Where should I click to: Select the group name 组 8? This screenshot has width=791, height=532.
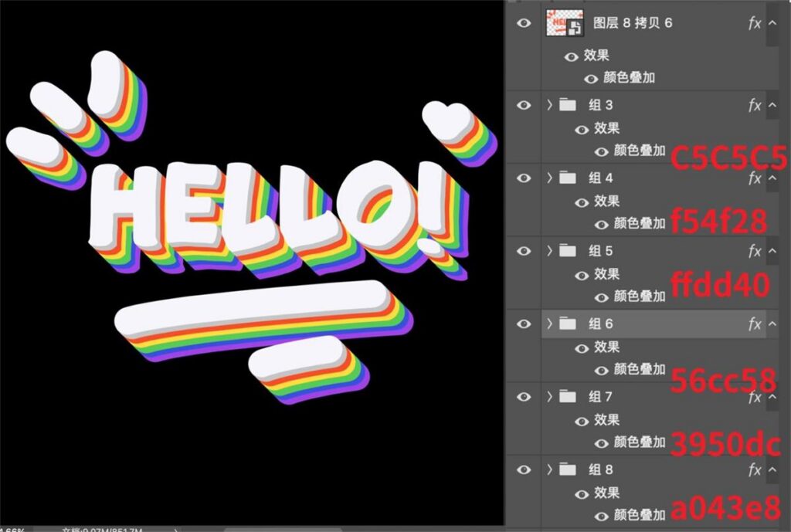tap(600, 469)
